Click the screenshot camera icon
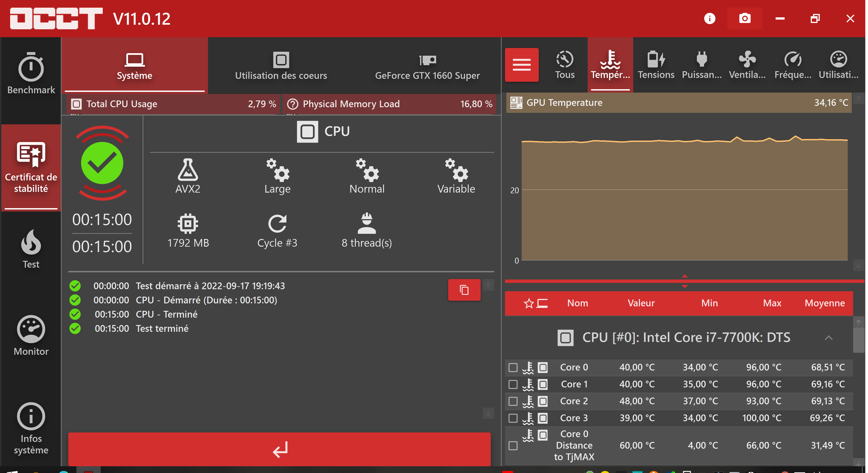868x473 pixels. pos(744,18)
